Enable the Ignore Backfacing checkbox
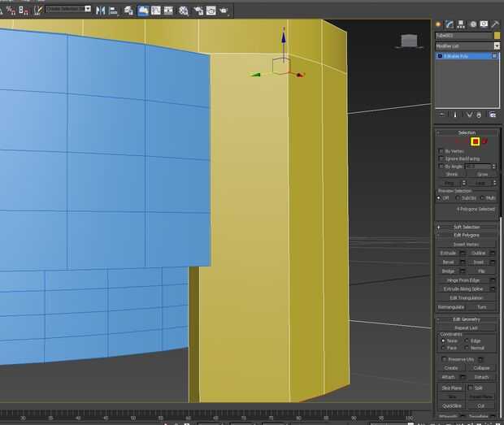Viewport: 504px width, 425px height. [x=441, y=158]
